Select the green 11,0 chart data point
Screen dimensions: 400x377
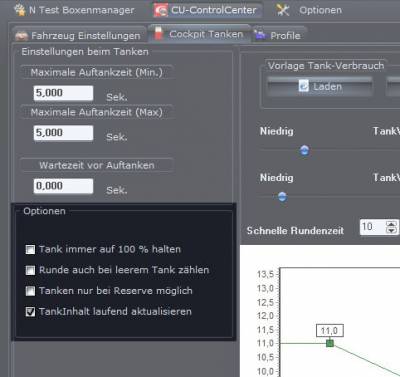click(330, 343)
